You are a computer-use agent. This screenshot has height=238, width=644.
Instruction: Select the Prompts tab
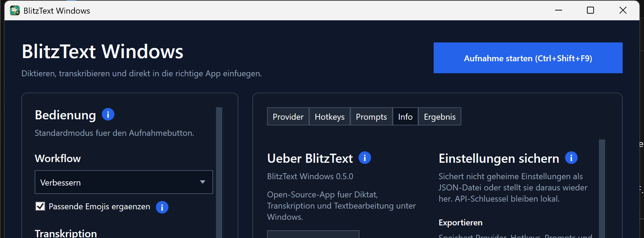pyautogui.click(x=371, y=117)
